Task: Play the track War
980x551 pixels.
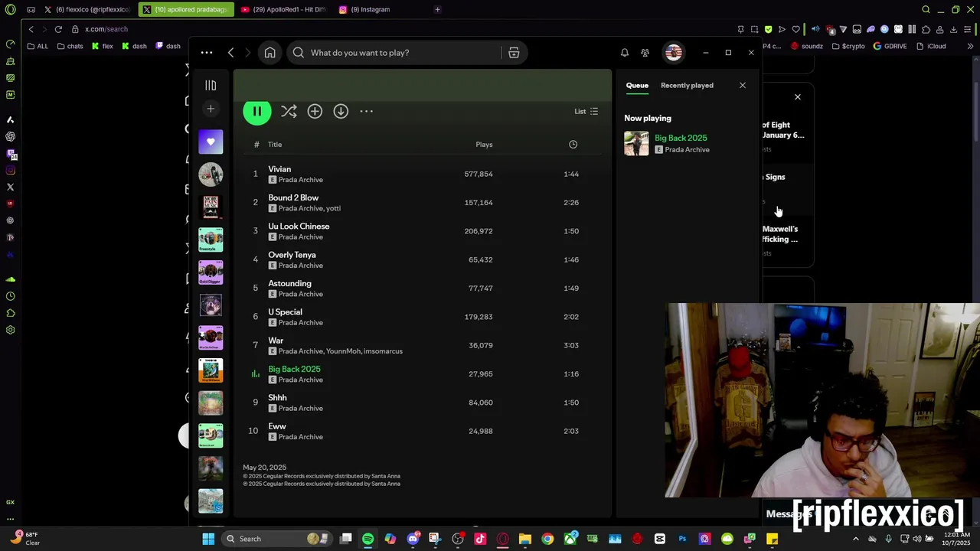Action: pyautogui.click(x=276, y=341)
